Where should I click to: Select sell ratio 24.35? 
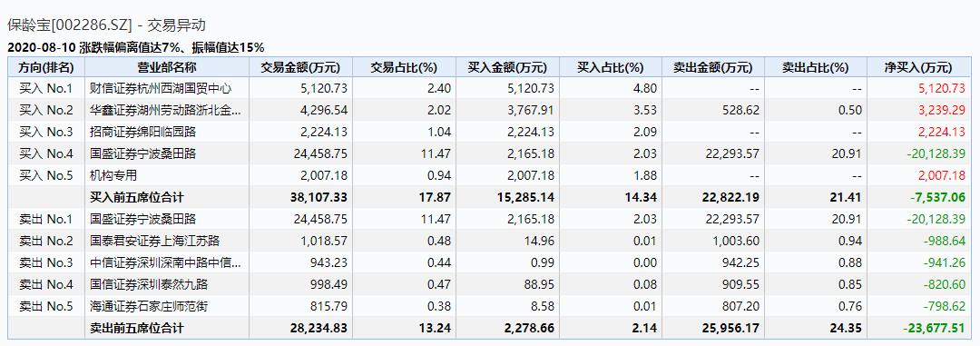click(x=846, y=328)
